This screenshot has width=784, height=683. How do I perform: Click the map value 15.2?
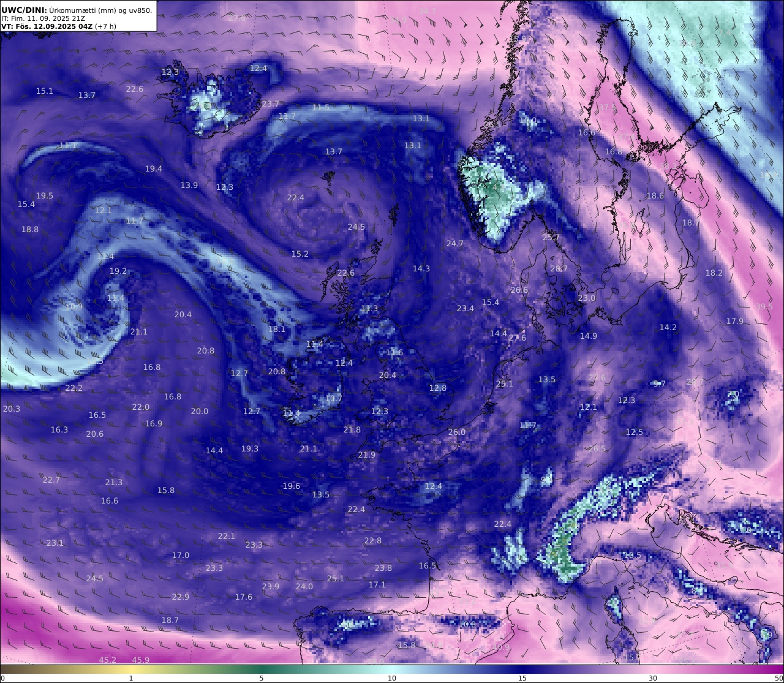click(x=300, y=254)
